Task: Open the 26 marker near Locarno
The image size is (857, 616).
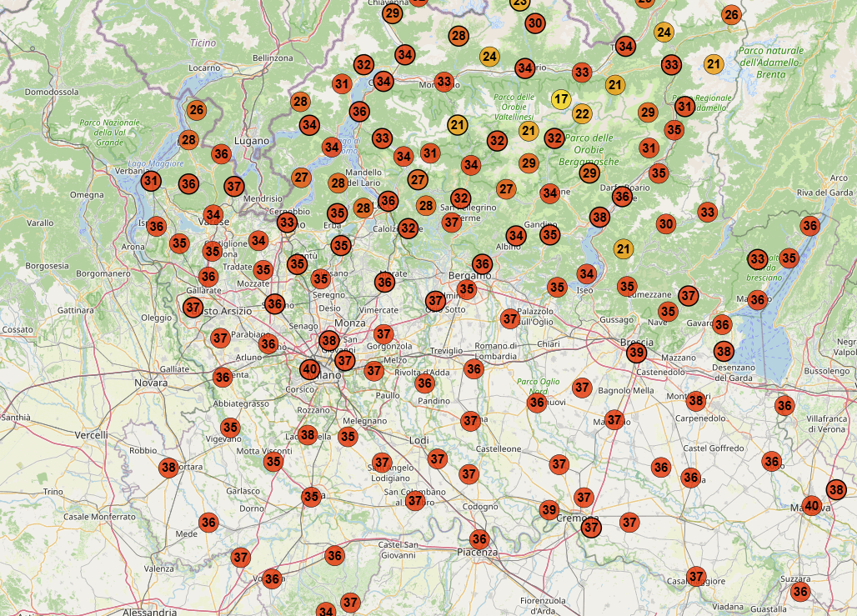Action: coord(196,110)
